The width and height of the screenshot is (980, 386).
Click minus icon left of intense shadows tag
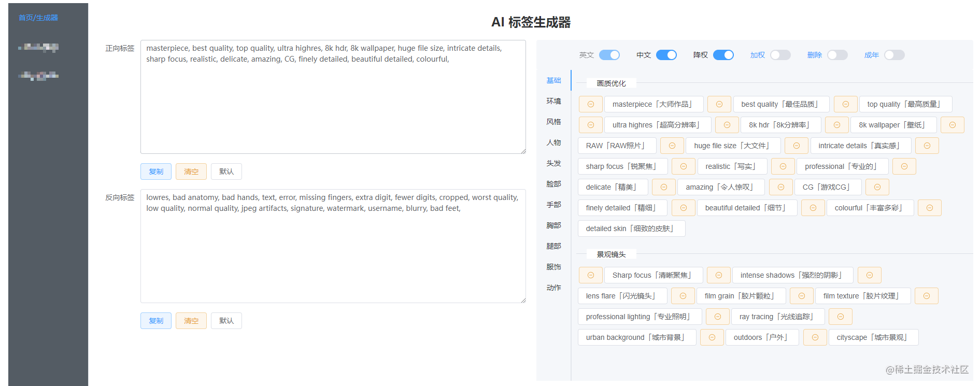[719, 275]
